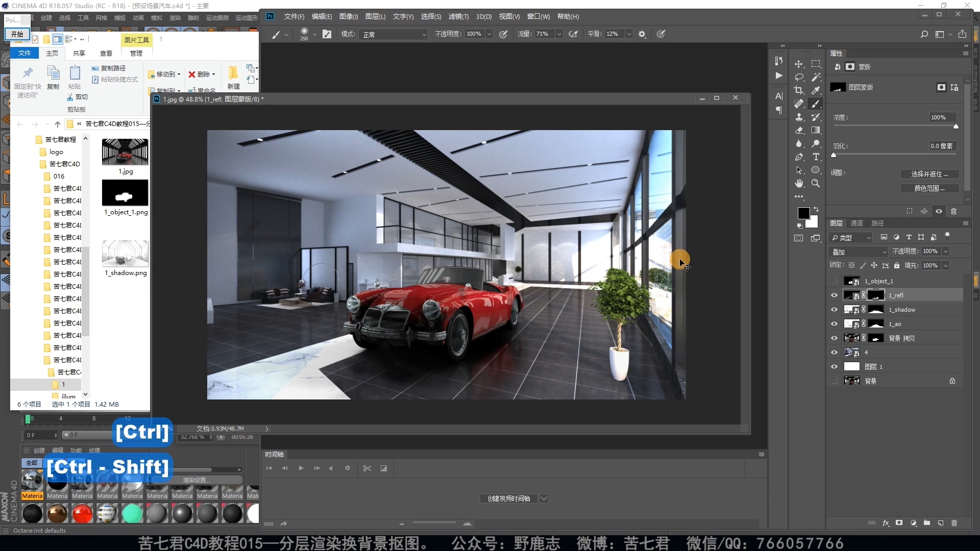Select the Lasso tool
980x551 pixels.
(x=799, y=77)
